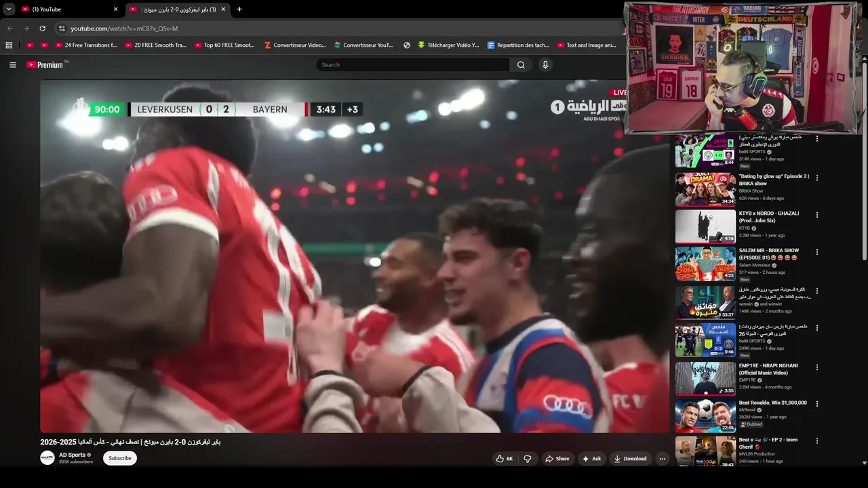Open the globe icon bookmark
Image resolution: width=868 pixels, height=488 pixels.
click(407, 45)
